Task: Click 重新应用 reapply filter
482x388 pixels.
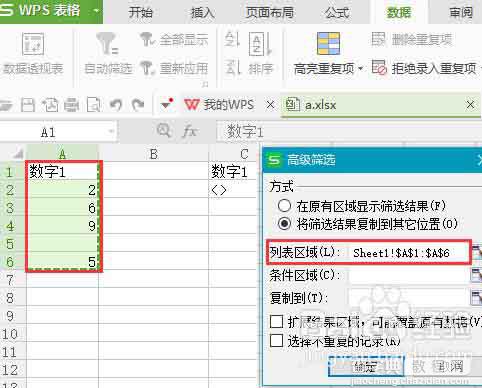Action: pyautogui.click(x=174, y=68)
